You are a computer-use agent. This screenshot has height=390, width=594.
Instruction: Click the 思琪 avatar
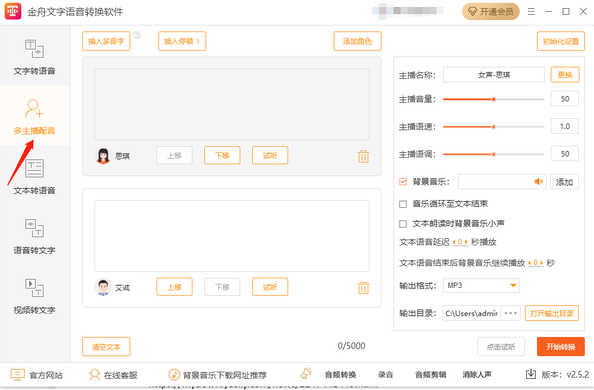[103, 155]
